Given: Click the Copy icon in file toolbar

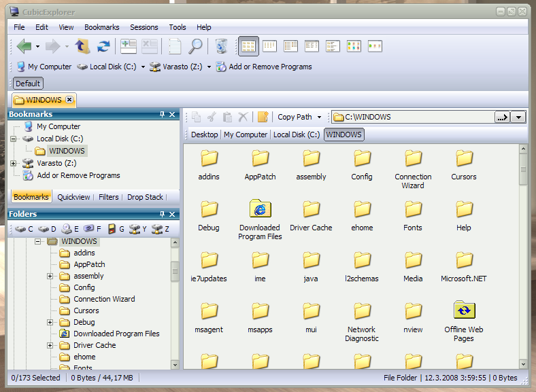Looking at the screenshot, I should point(196,117).
